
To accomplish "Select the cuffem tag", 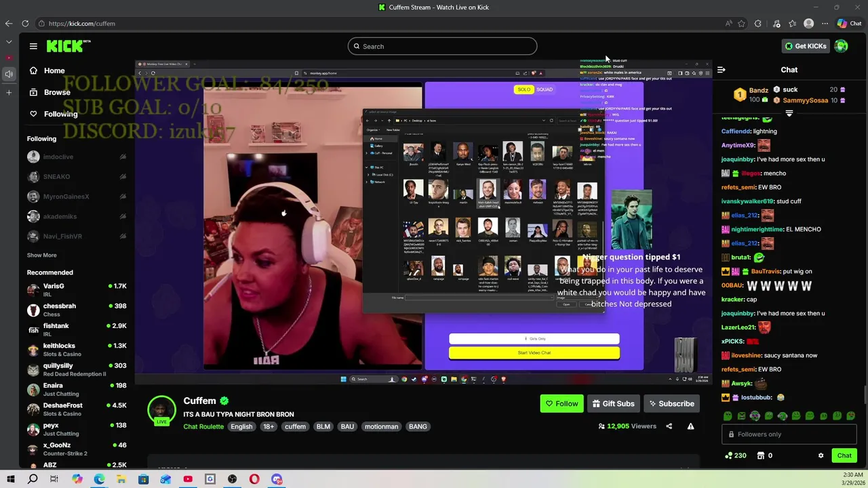I will pos(295,426).
